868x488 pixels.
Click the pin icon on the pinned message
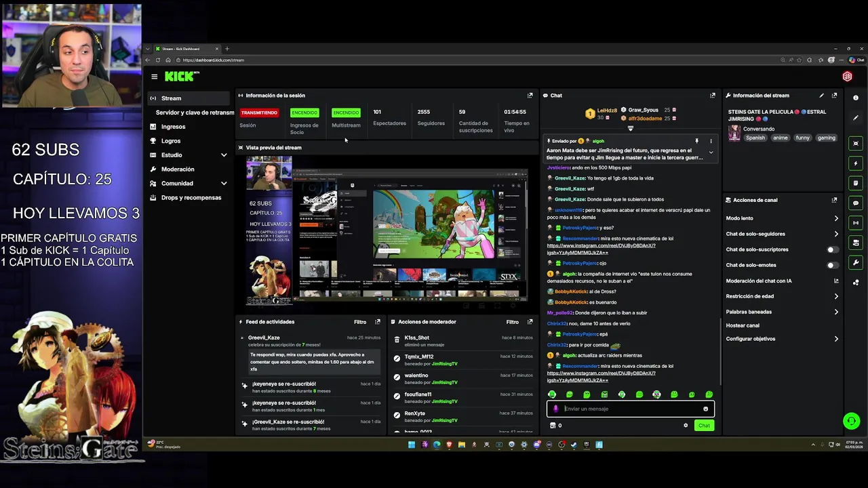pyautogui.click(x=696, y=141)
